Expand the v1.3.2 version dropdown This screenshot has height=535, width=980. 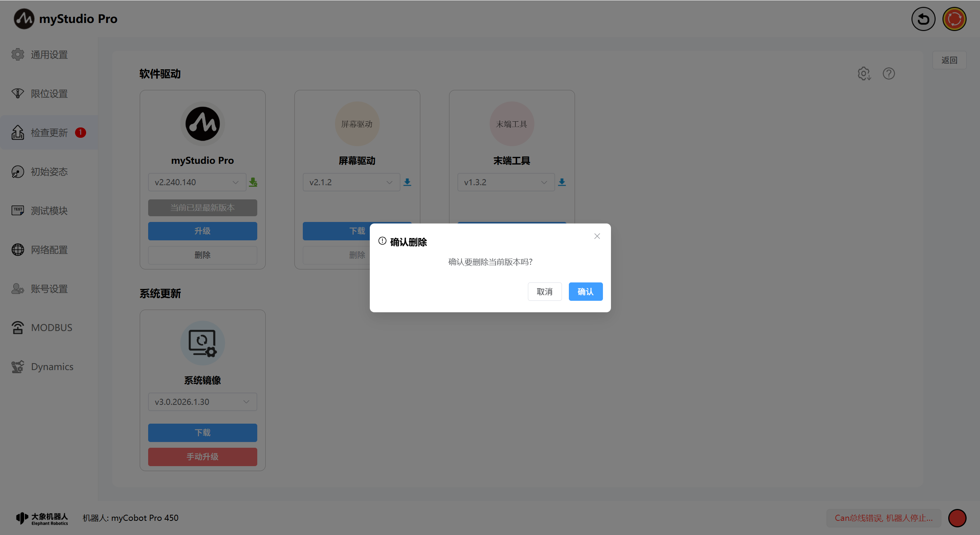[x=506, y=182]
